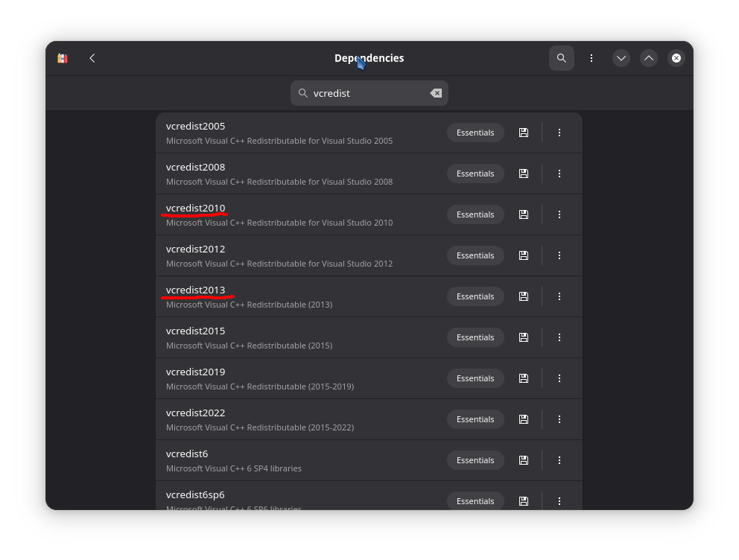Open the options menu for vcredist2008
Screen dimensions: 739x560
coord(559,174)
